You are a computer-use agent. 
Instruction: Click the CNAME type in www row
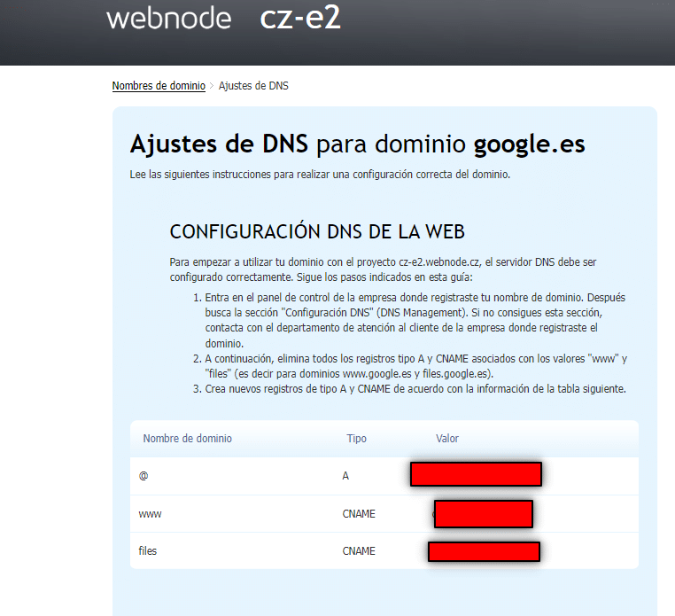point(359,513)
